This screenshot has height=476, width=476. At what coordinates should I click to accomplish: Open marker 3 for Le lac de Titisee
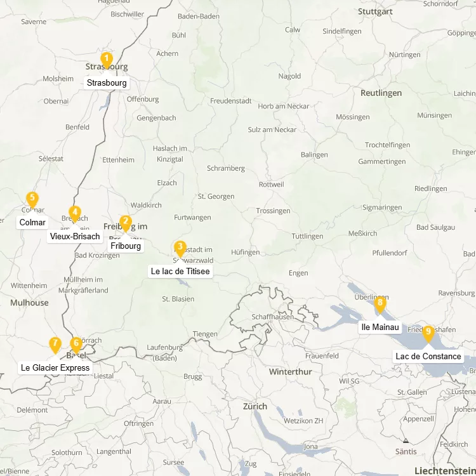[180, 249]
